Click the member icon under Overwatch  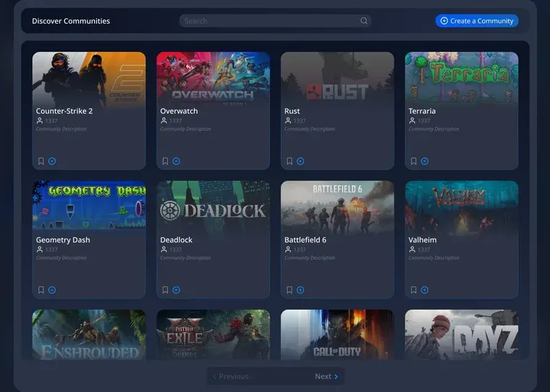tap(164, 121)
